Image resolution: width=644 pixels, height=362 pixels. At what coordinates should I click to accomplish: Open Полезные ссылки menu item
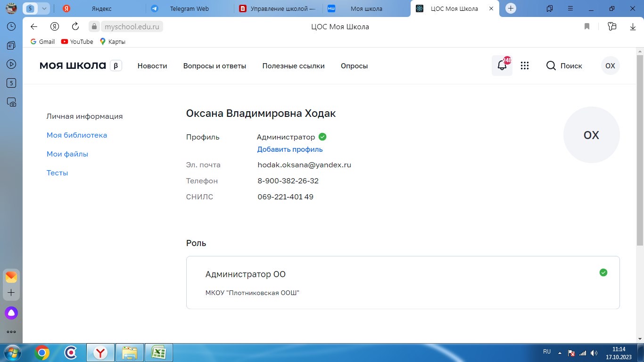point(293,66)
